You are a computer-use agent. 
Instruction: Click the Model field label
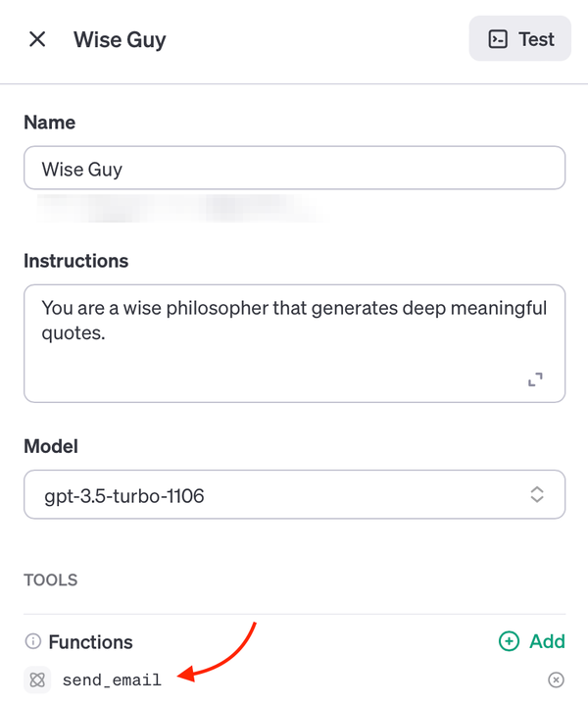coord(51,446)
